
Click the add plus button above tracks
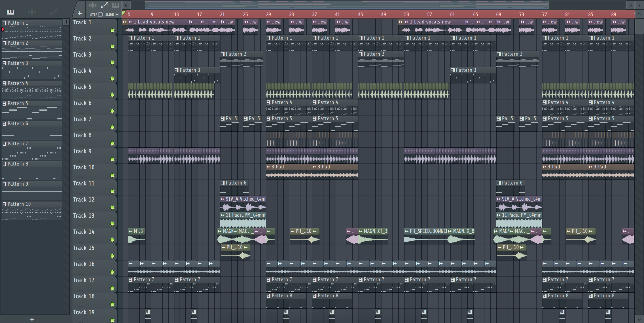[80, 13]
